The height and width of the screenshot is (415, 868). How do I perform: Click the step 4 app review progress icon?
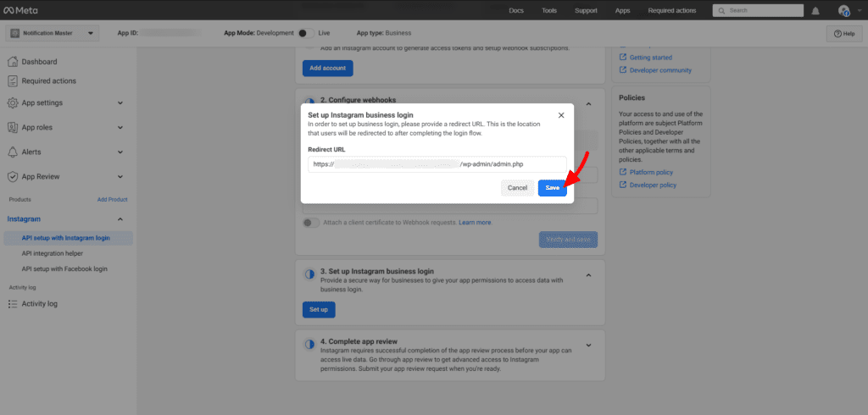tap(309, 345)
